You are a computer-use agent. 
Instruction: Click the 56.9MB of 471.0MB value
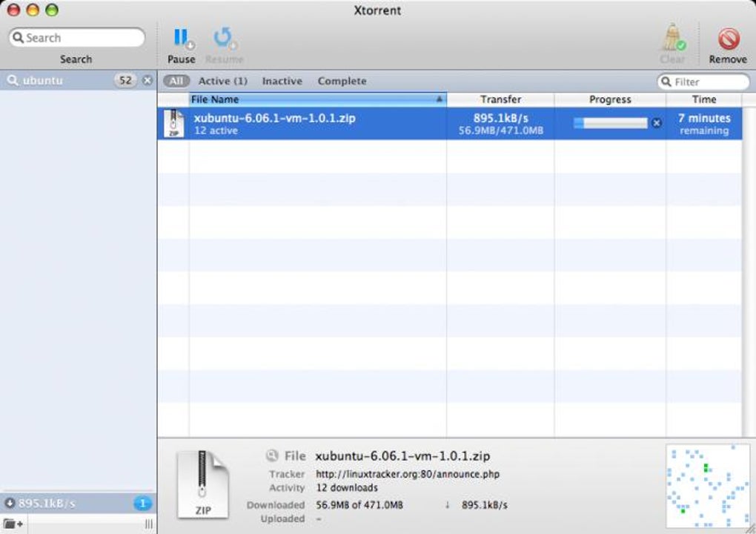pos(359,505)
